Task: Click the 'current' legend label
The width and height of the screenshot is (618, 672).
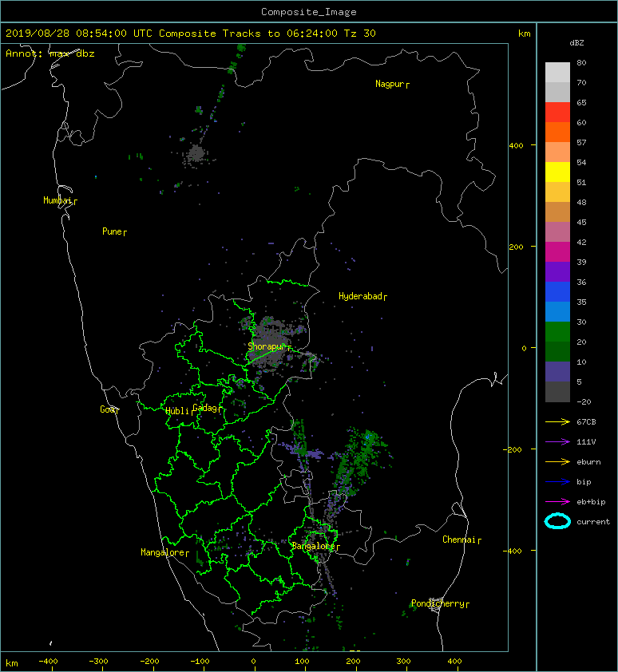Action: tap(593, 522)
